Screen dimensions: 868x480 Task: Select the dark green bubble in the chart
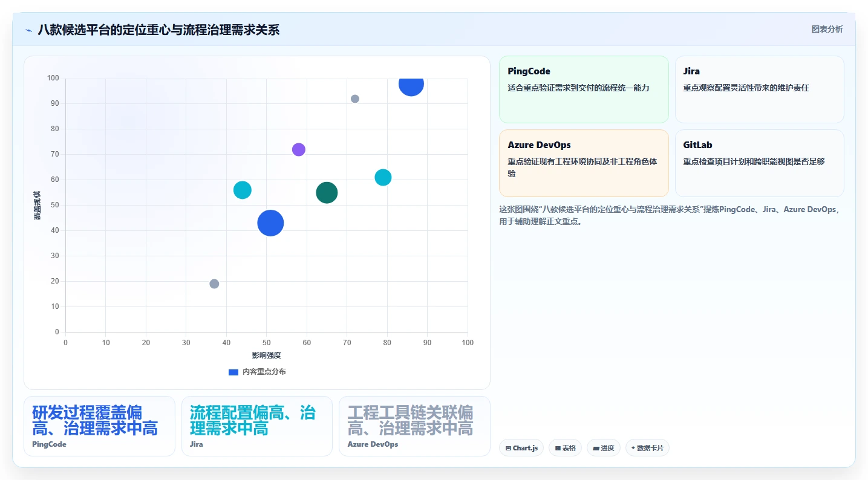click(x=327, y=193)
